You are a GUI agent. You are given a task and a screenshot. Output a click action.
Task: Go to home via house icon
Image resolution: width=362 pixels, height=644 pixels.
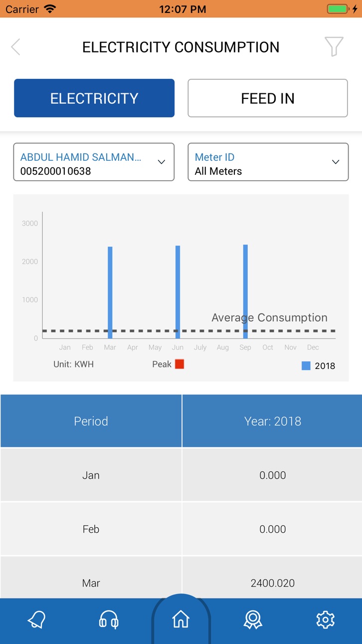181,620
